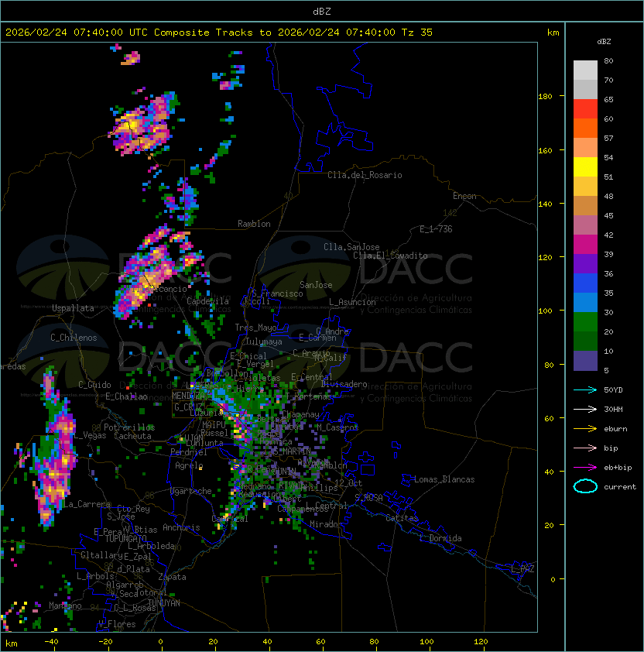Click the magenta eb+bip arrow in legend
Screen dimensions: 644x652
click(585, 468)
